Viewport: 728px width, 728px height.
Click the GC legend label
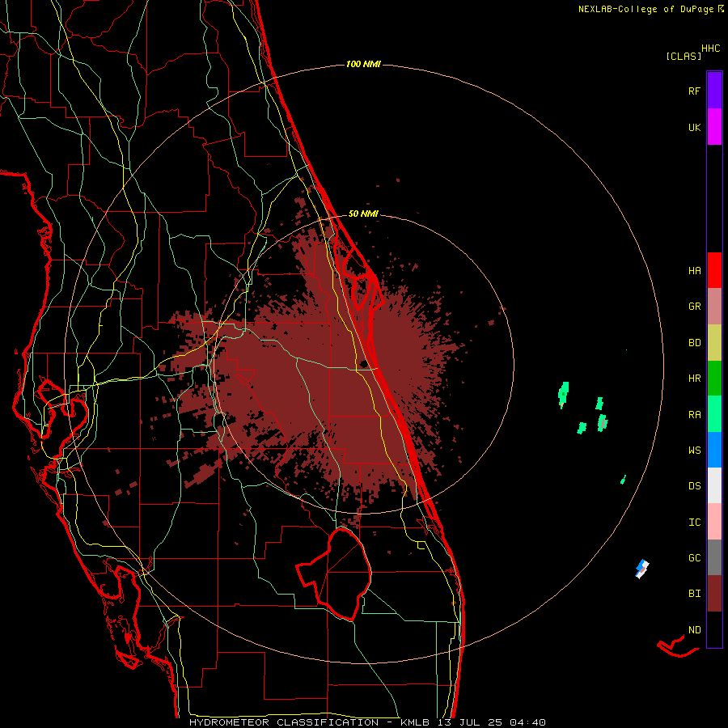click(694, 558)
